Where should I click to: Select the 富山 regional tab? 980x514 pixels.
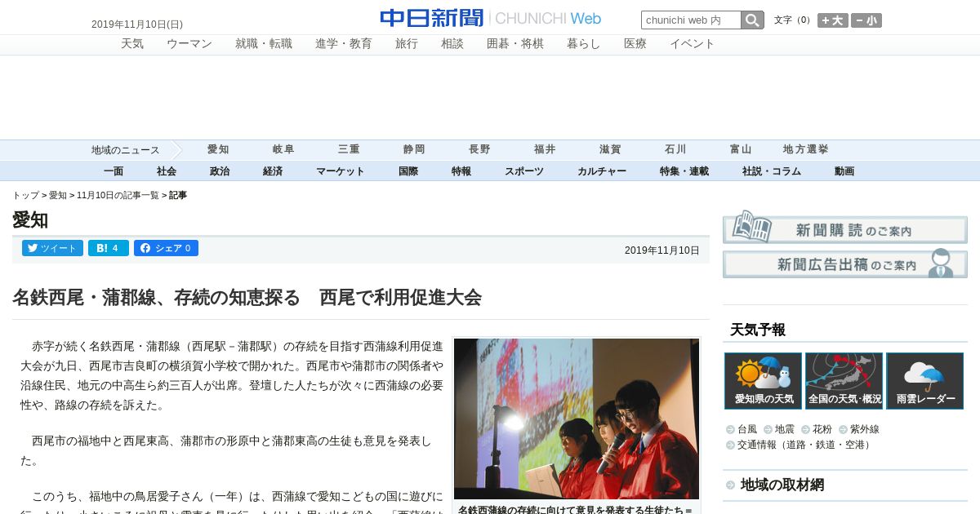741,149
